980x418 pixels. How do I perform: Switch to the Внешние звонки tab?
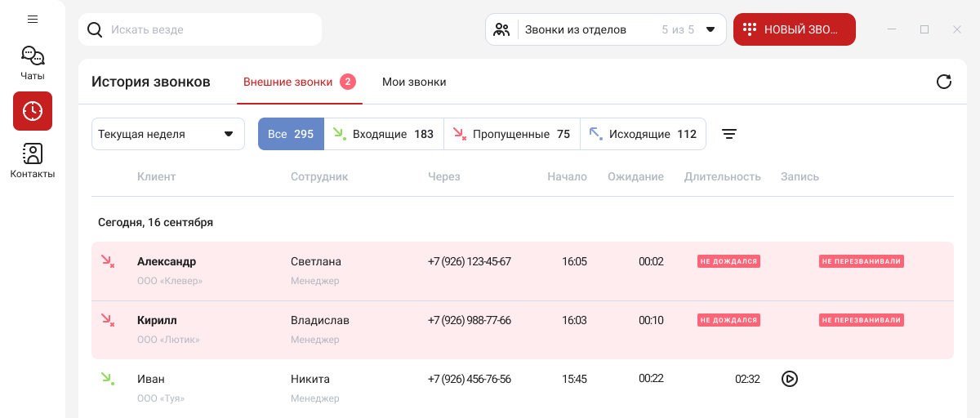[x=288, y=82]
